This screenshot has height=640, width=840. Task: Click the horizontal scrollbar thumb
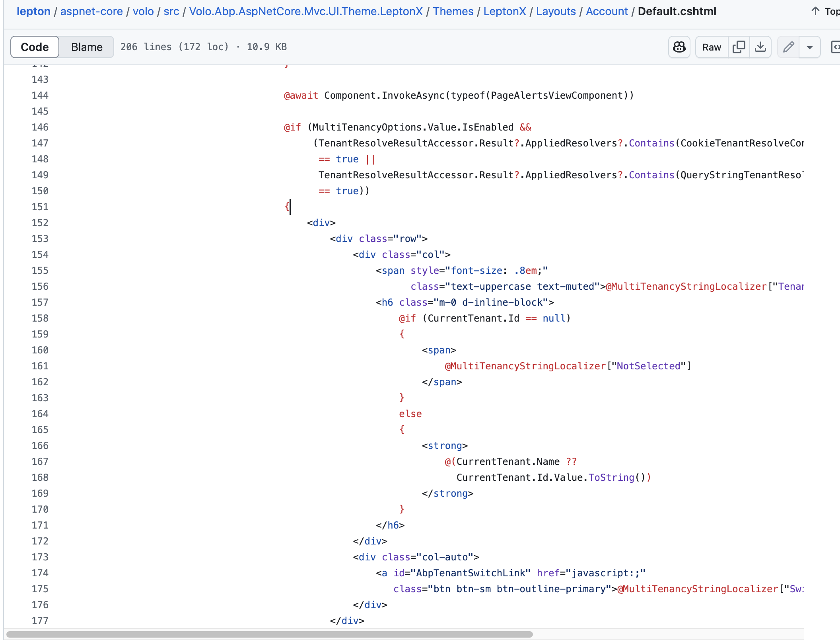click(x=270, y=634)
